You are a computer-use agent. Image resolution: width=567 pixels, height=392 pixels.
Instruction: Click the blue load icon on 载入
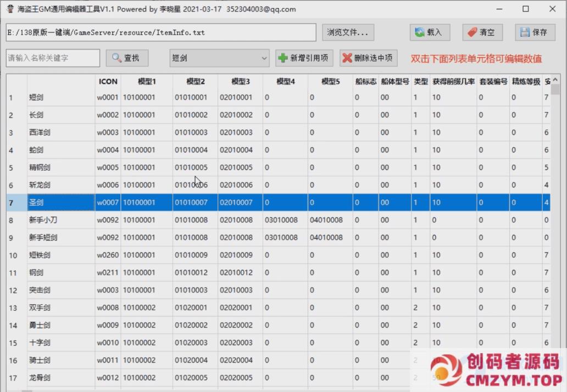pyautogui.click(x=419, y=32)
